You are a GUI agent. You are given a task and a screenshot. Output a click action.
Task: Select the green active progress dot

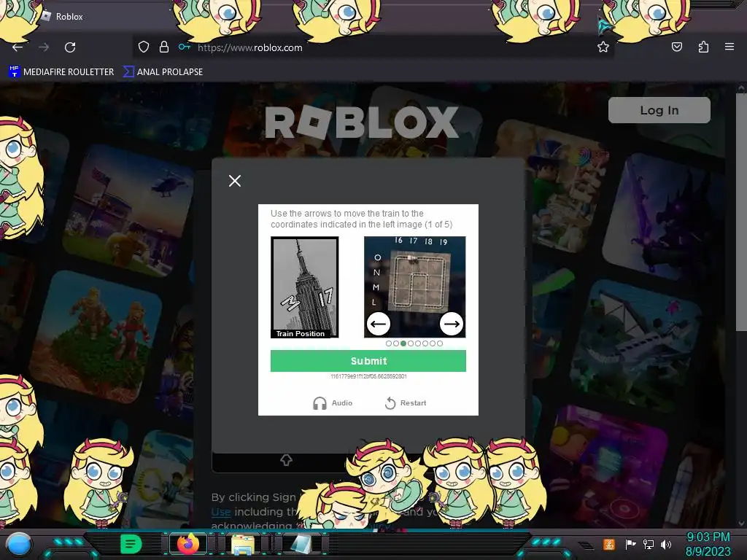[403, 343]
